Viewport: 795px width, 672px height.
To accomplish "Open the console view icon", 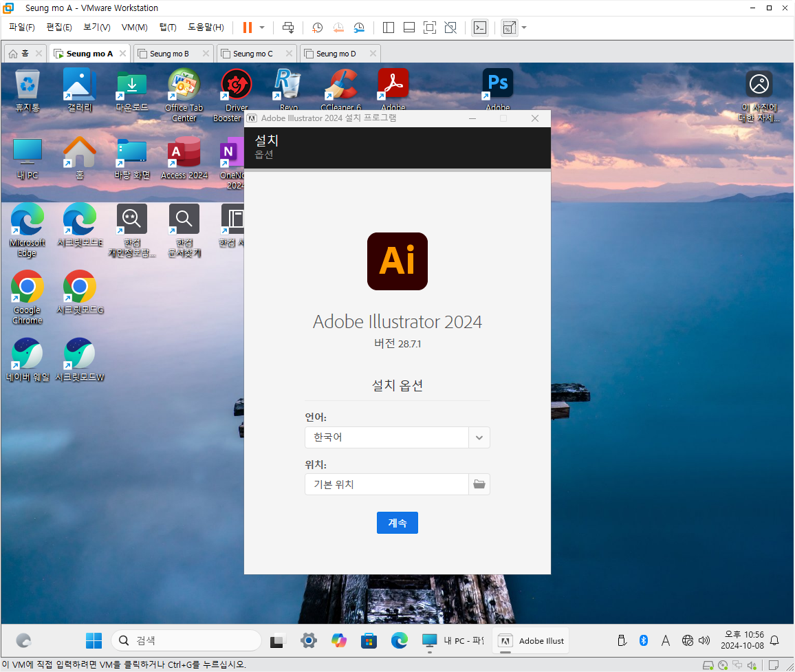I will [479, 28].
